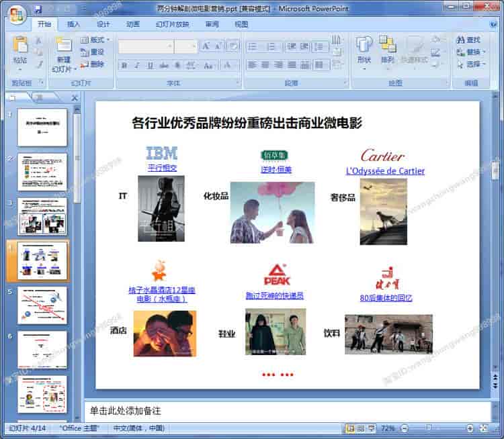This screenshot has height=439, width=504.
Task: Select slide 5 thumbnail in slide panel
Action: tap(42, 305)
